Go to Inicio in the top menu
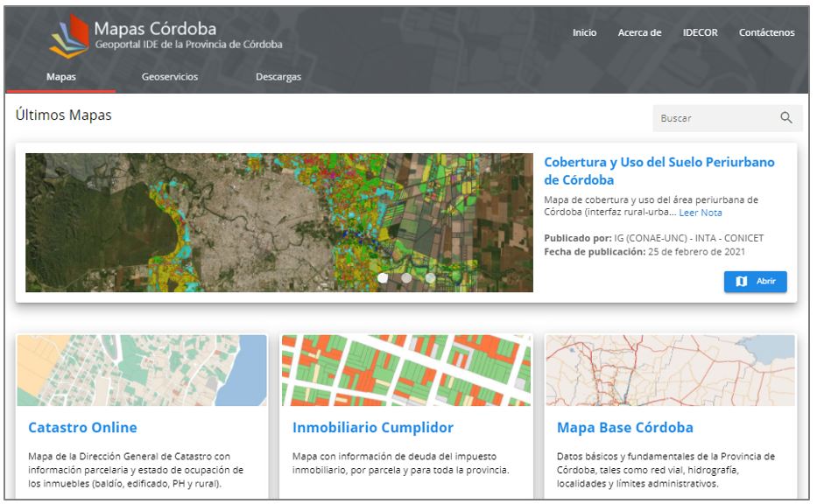The width and height of the screenshot is (817, 504). click(584, 32)
